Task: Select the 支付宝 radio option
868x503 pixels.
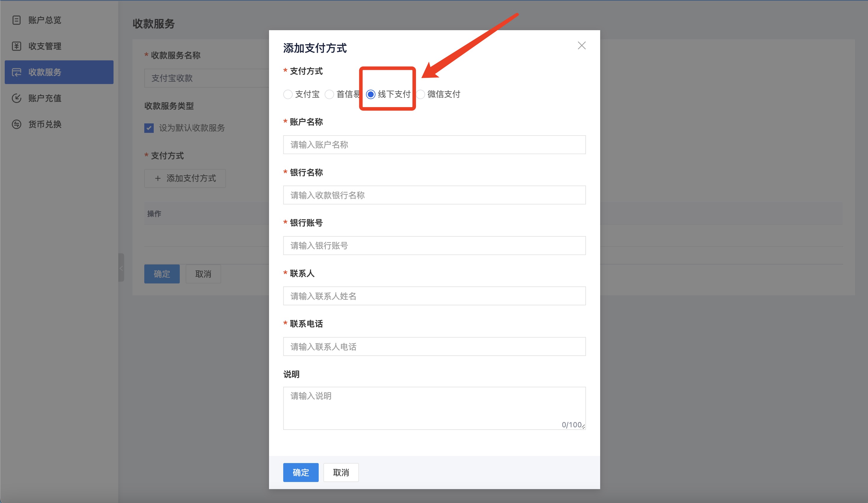Action: click(288, 94)
